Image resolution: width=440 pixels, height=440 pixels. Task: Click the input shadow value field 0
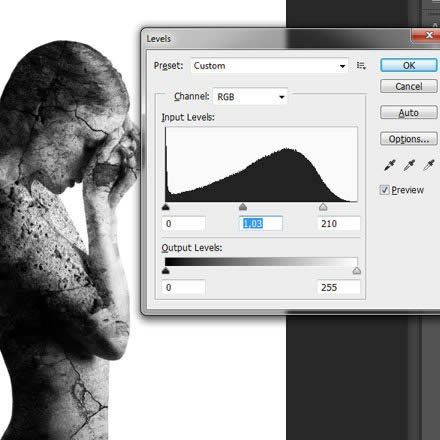click(x=184, y=224)
